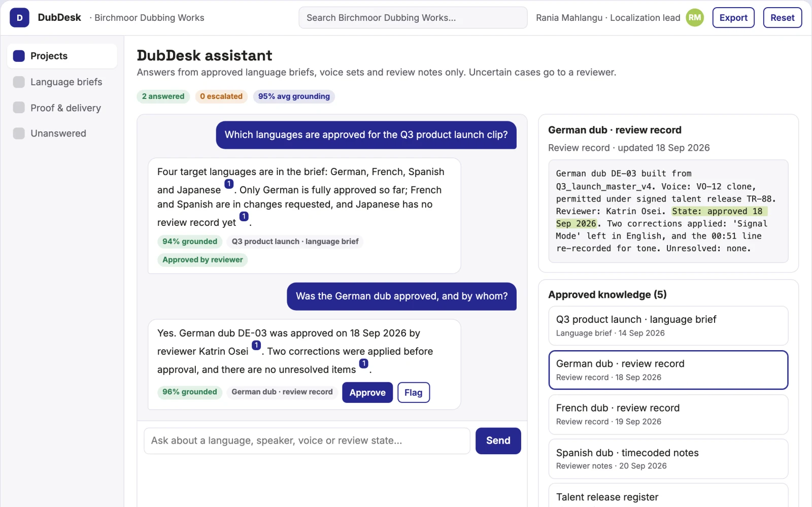
Task: Click 'Approved knowledge (5)' heading
Action: (607, 295)
